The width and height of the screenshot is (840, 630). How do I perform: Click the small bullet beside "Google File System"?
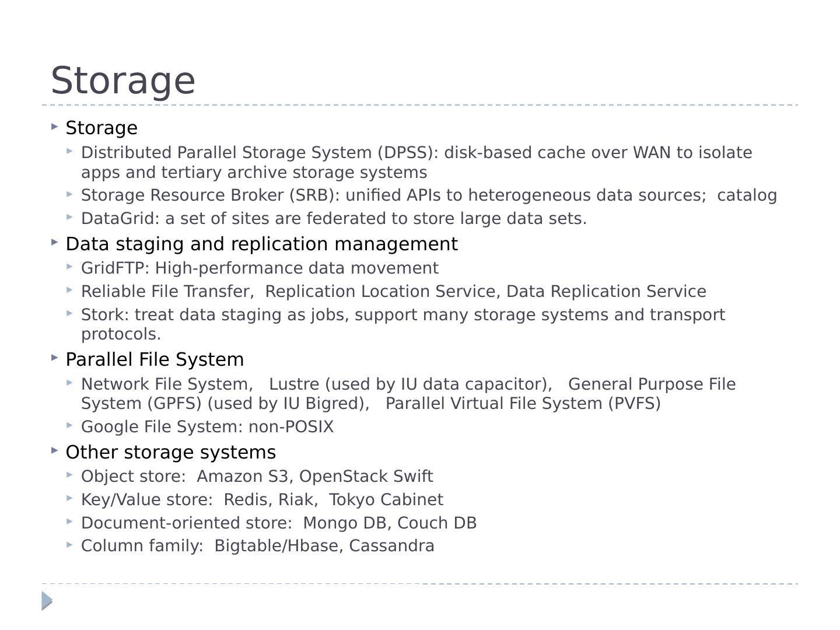pyautogui.click(x=69, y=425)
